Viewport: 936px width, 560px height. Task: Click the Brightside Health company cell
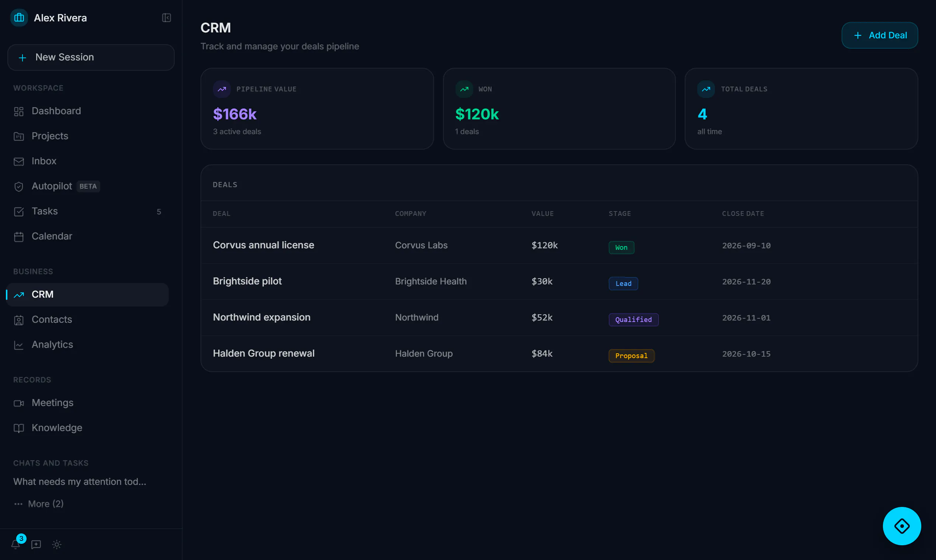coord(431,281)
